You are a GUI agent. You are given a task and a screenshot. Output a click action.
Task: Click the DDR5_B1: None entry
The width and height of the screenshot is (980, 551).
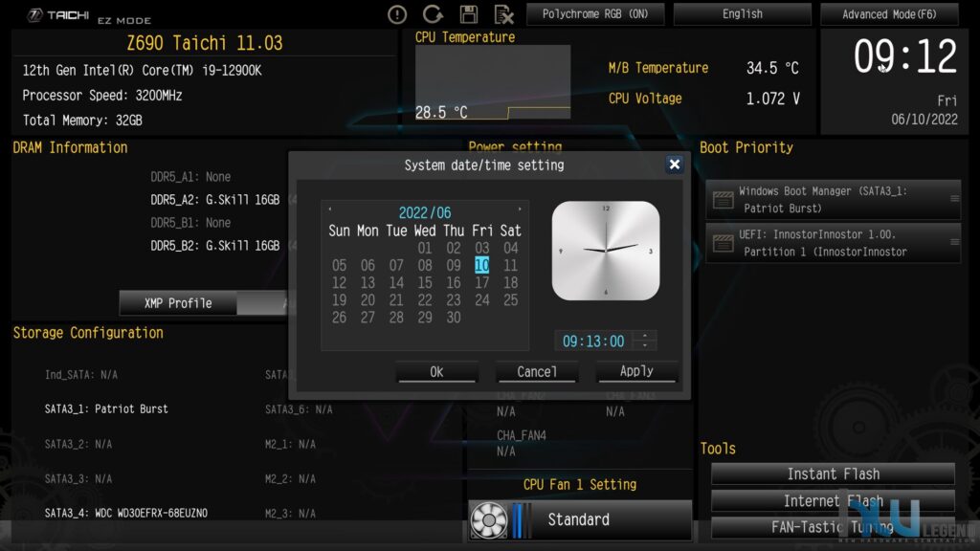(190, 223)
